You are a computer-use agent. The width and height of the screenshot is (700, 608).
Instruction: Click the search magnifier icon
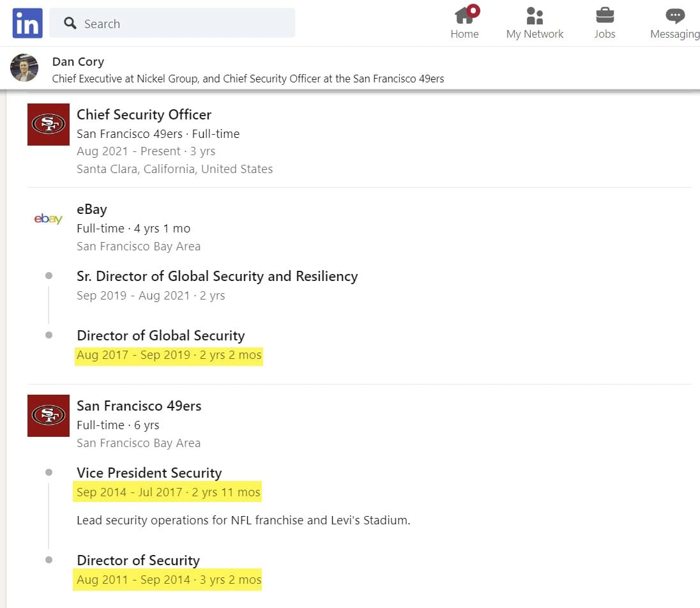point(70,23)
